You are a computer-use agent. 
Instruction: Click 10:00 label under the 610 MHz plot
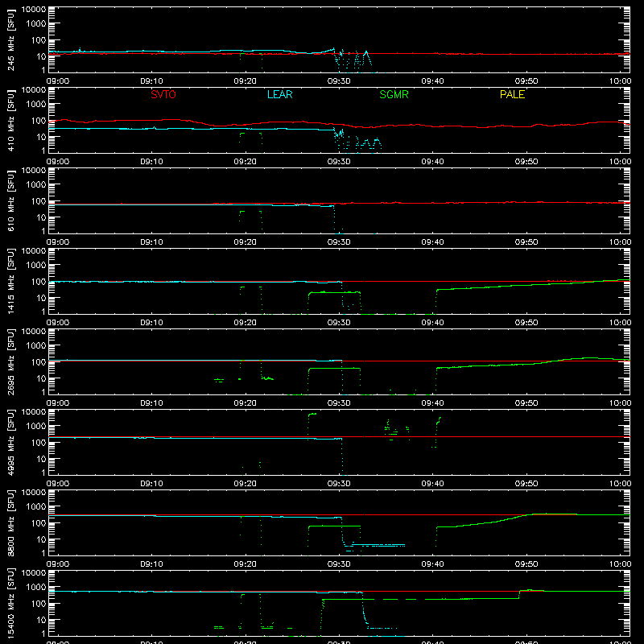[620, 242]
